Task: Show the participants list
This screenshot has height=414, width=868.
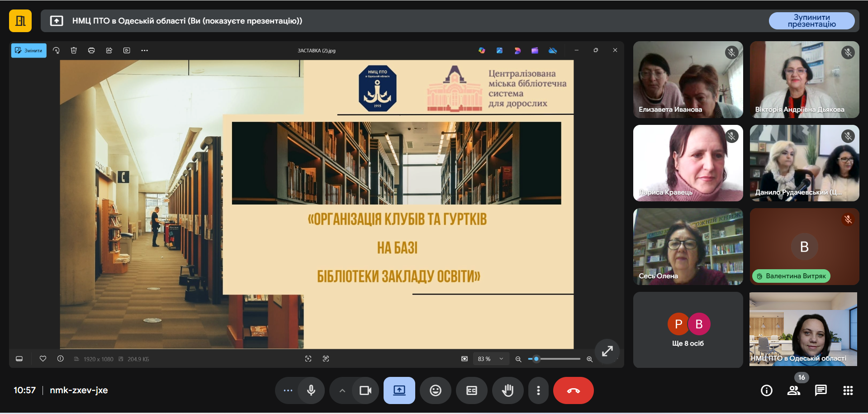Action: coord(793,390)
